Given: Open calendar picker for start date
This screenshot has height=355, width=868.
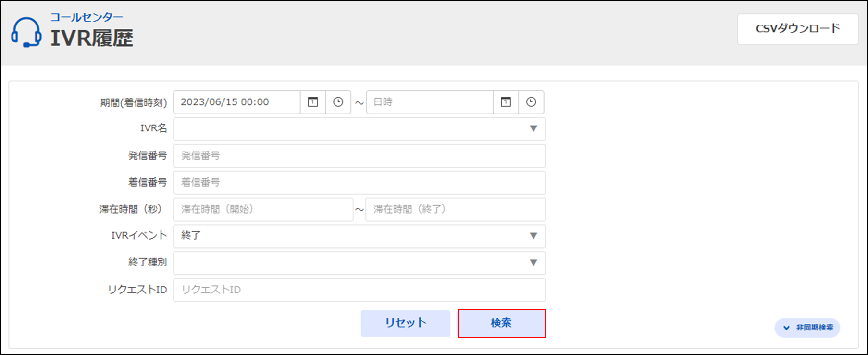Looking at the screenshot, I should tap(313, 102).
